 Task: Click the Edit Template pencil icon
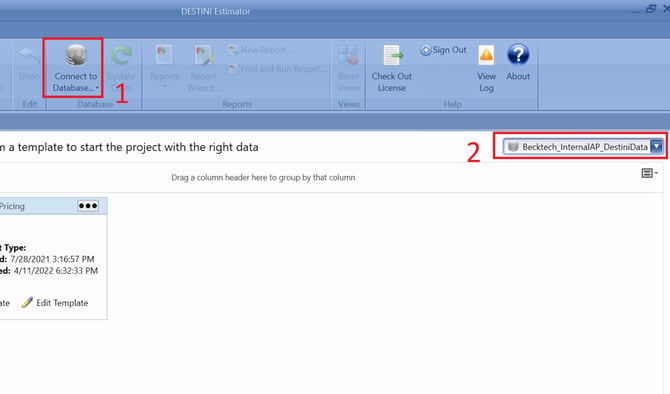click(27, 303)
